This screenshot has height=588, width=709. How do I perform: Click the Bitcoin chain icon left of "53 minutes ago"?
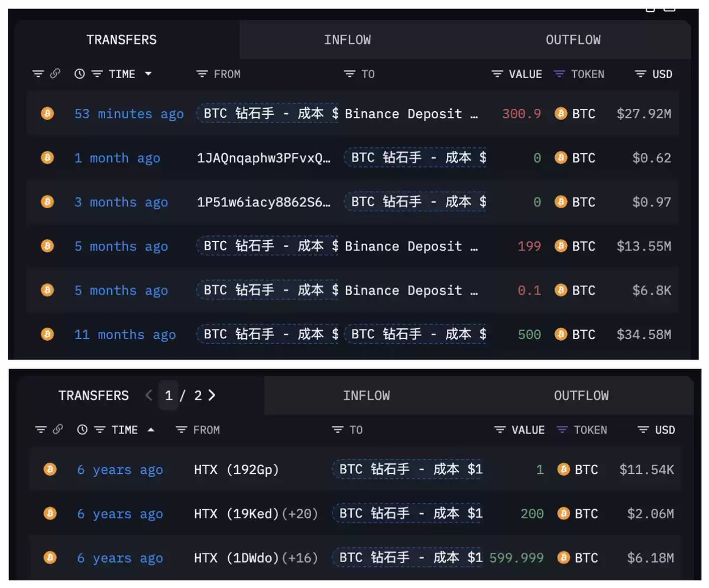click(47, 113)
